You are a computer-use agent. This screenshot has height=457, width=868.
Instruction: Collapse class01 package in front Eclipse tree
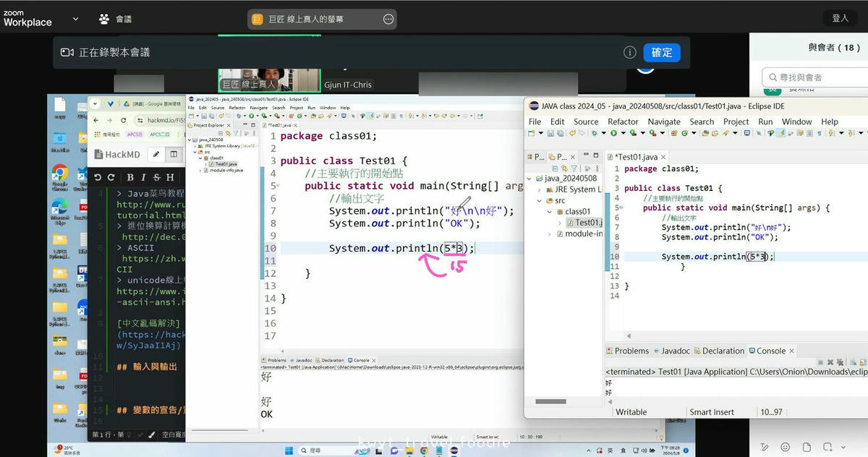pos(549,212)
